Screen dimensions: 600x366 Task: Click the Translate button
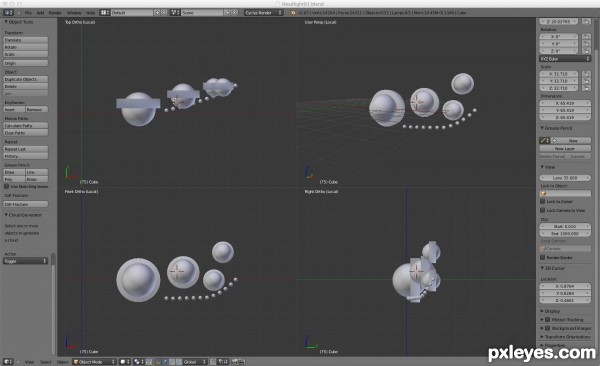click(x=26, y=40)
